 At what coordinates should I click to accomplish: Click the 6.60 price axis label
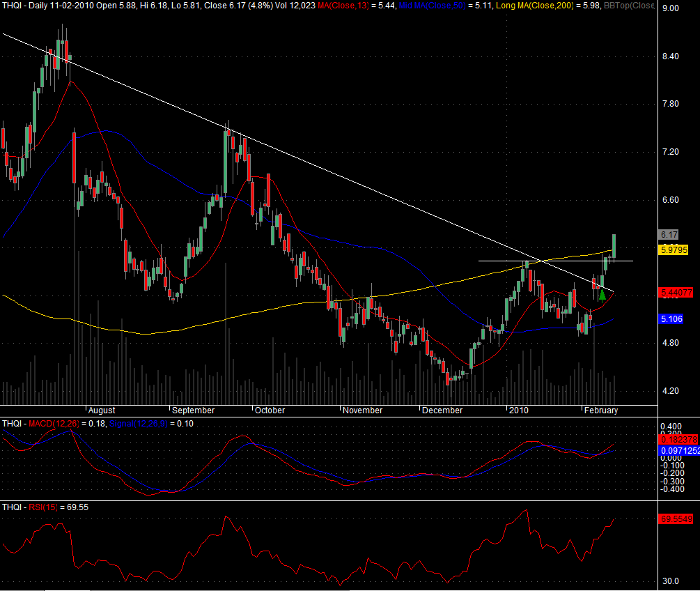click(671, 200)
